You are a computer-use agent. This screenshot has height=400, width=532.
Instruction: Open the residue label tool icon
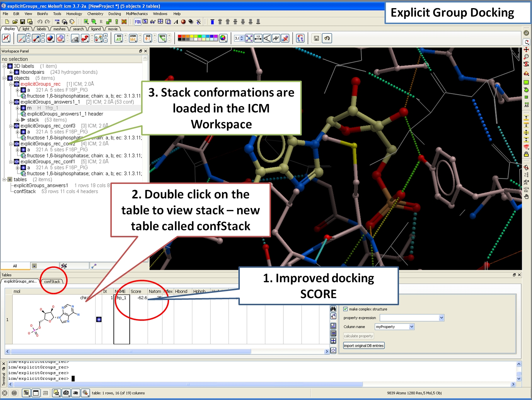pyautogui.click(x=119, y=38)
